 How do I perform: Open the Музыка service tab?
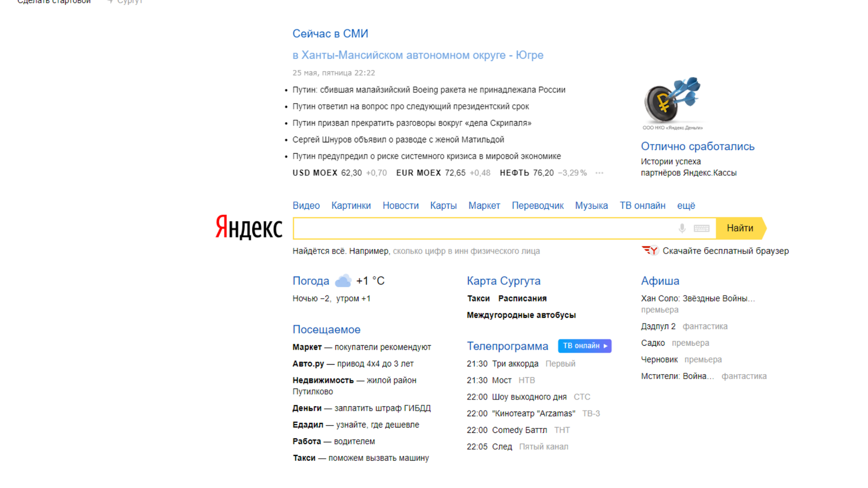(591, 206)
